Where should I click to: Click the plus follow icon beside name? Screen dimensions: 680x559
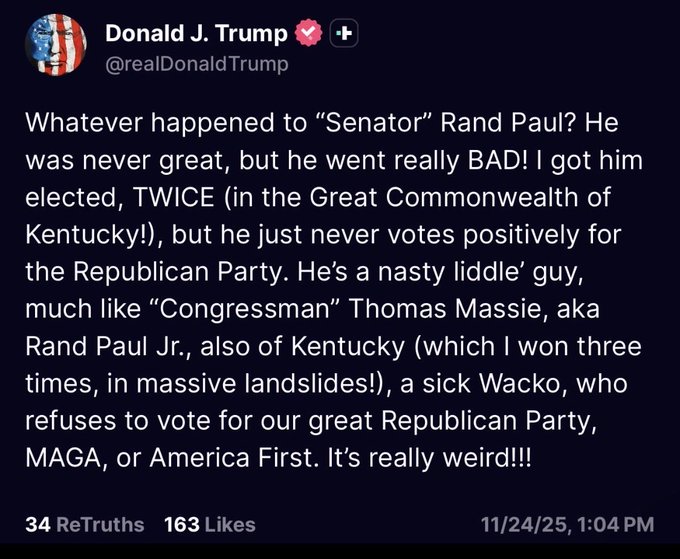[343, 34]
